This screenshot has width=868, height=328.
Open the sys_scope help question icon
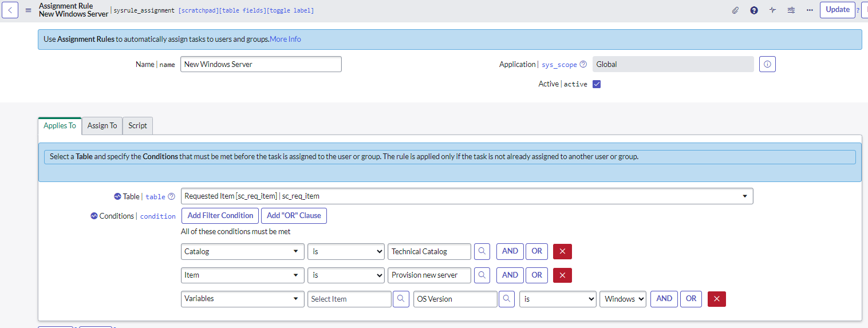pyautogui.click(x=583, y=65)
